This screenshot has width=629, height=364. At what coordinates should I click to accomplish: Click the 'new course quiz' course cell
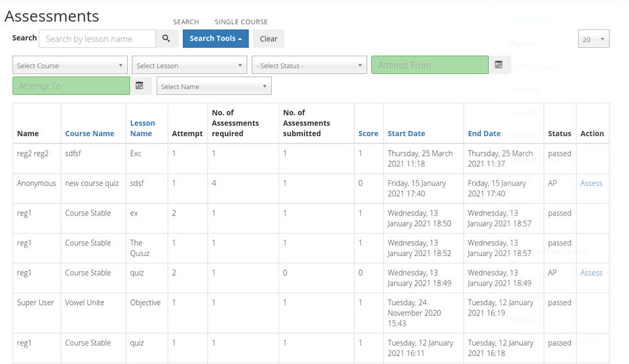point(92,183)
